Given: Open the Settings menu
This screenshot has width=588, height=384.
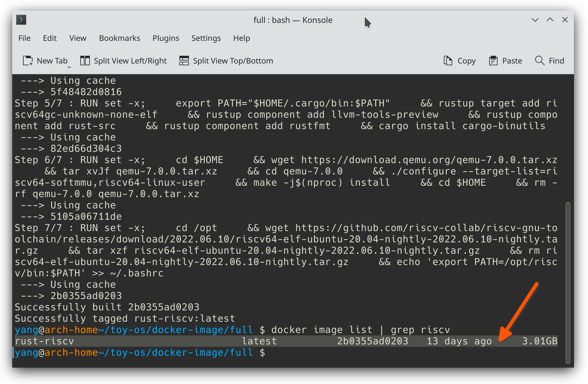Looking at the screenshot, I should [205, 38].
